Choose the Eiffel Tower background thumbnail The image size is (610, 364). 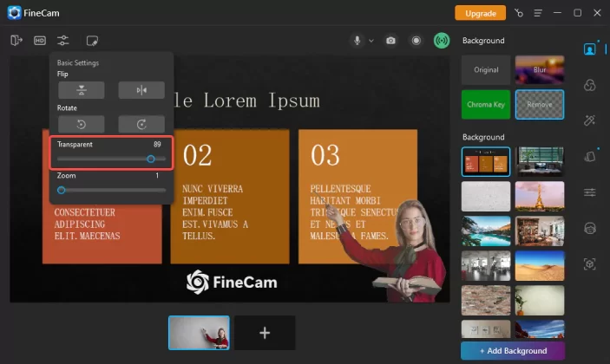[x=540, y=196]
